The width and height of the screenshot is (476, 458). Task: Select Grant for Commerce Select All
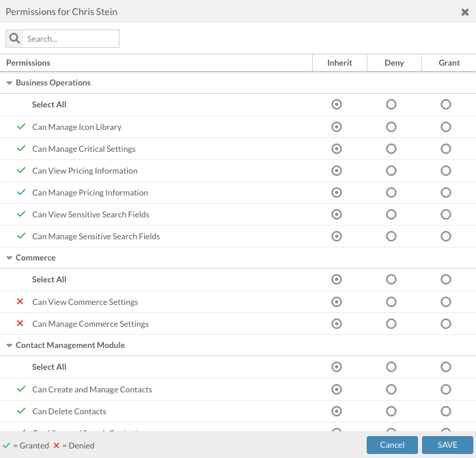(x=446, y=280)
